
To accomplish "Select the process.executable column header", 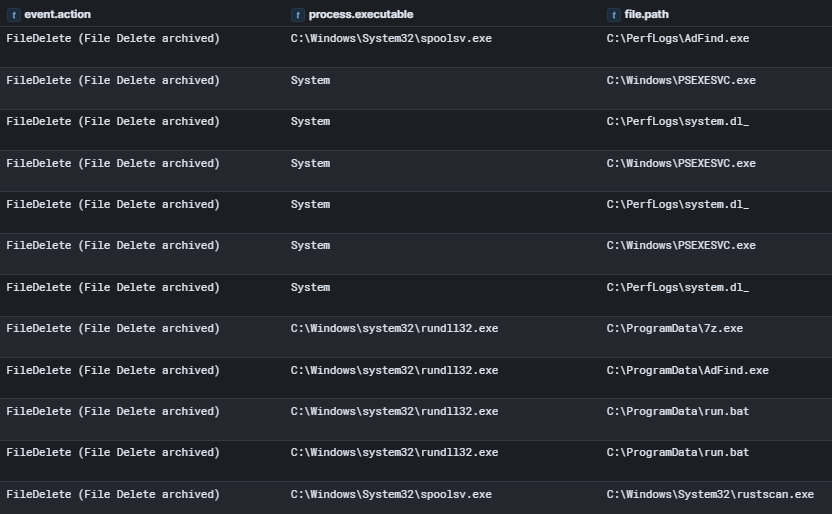I will pos(361,15).
